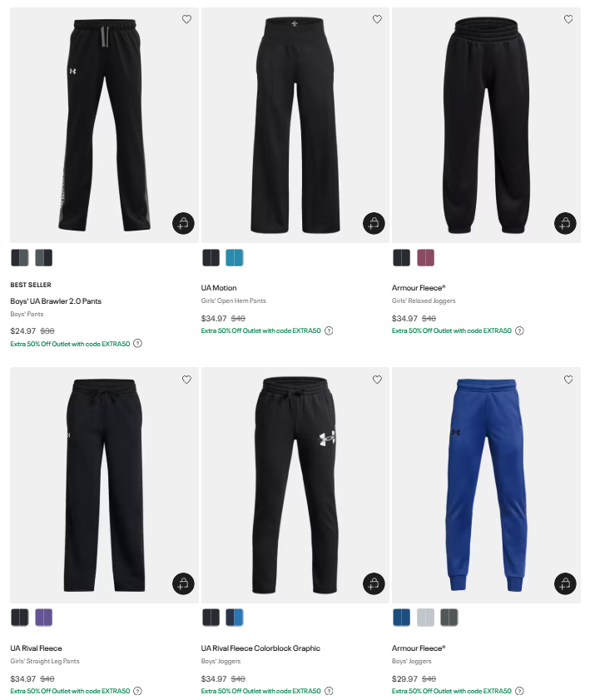Open Boys' UA Brawler 2.0 Pants link
Image resolution: width=590 pixels, height=700 pixels.
[x=56, y=301]
